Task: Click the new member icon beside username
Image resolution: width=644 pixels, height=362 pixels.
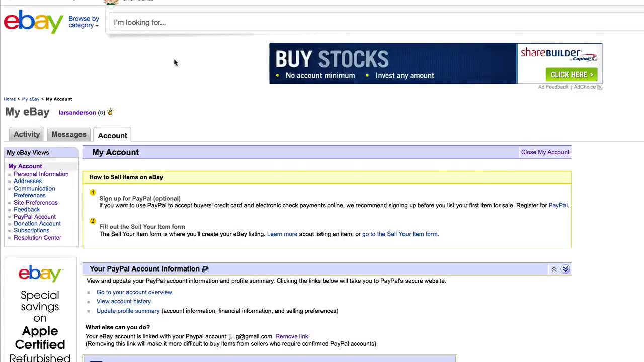Action: tap(110, 112)
